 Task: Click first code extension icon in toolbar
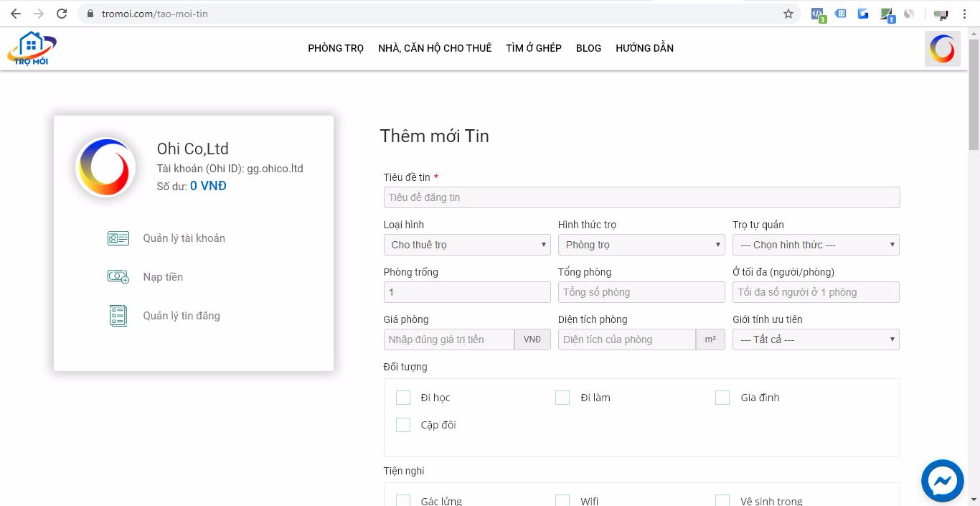[818, 14]
